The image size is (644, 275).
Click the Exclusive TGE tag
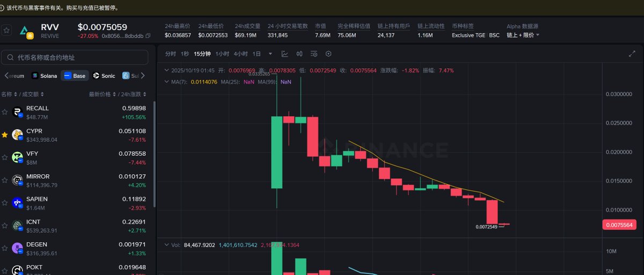click(x=467, y=35)
